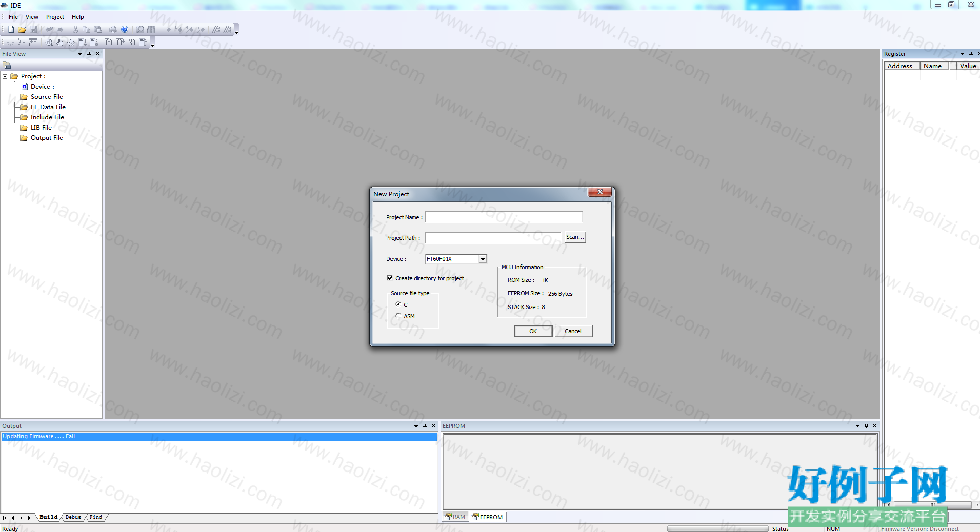
Task: Open Output panel options arrow
Action: point(416,426)
